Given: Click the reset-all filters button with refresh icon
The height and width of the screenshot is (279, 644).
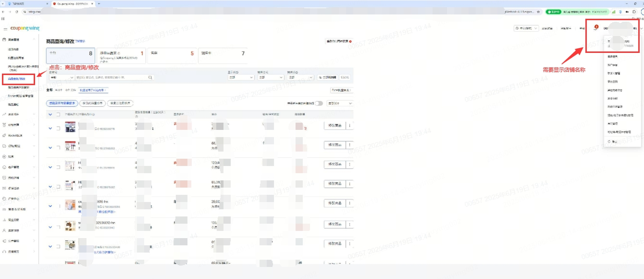Looking at the screenshot, I should [x=328, y=78].
